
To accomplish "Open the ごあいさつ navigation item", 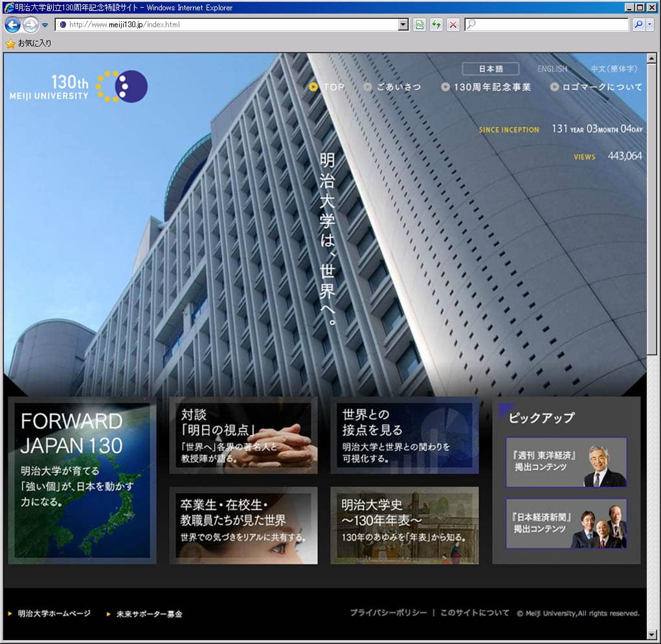I will coord(392,87).
